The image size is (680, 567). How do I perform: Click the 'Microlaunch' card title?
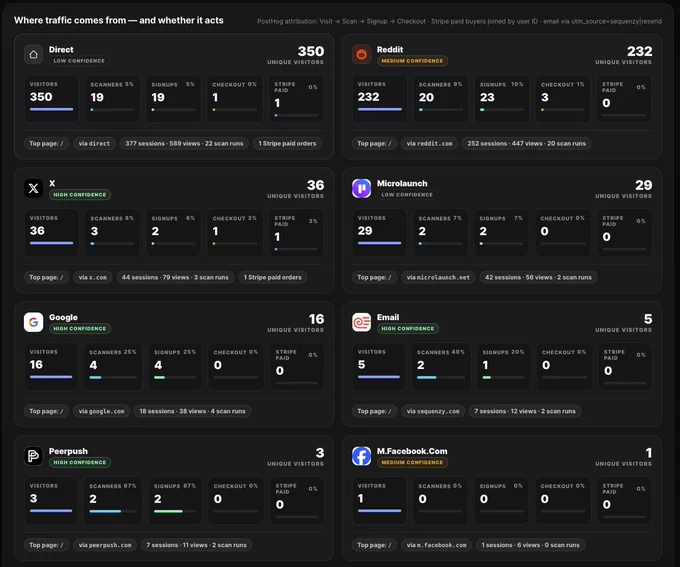[x=402, y=184]
